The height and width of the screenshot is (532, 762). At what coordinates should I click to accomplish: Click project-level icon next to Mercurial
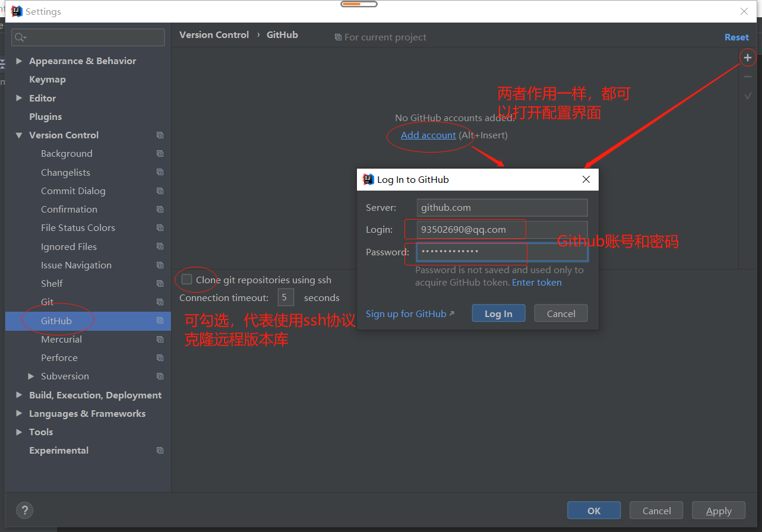click(x=160, y=339)
